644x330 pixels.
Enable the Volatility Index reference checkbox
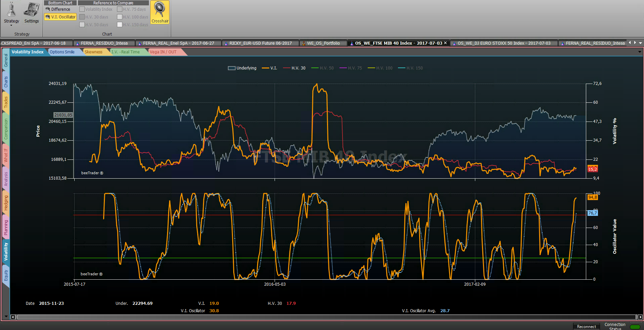[82, 9]
